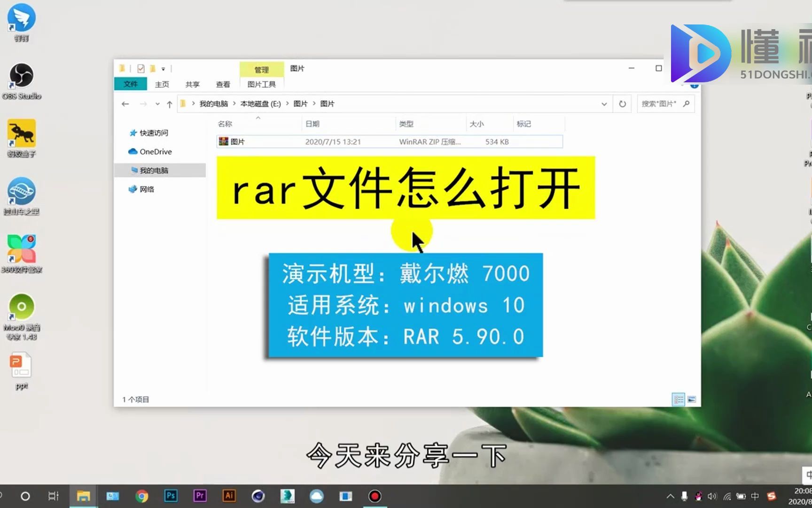Open the cloud app icon on the taskbar
Viewport: 812px width, 508px height.
coord(317,496)
